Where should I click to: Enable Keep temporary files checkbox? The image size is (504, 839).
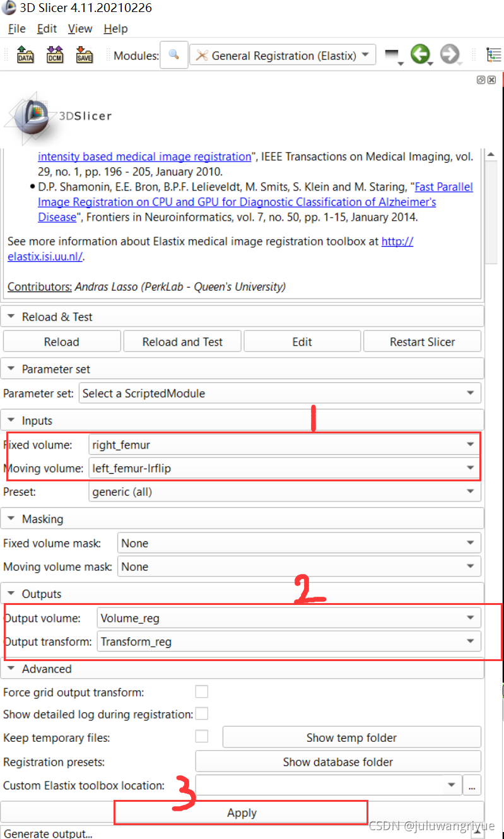click(x=202, y=736)
